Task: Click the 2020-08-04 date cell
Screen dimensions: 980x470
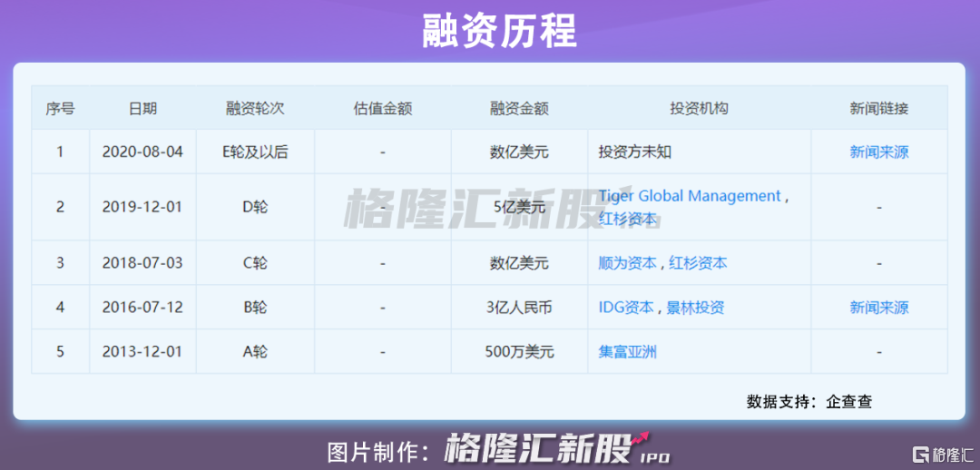Action: tap(142, 152)
